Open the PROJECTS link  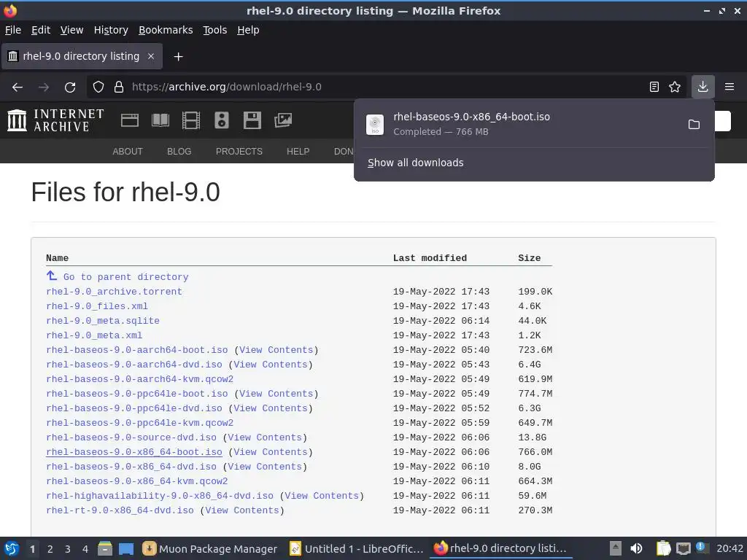click(x=239, y=152)
